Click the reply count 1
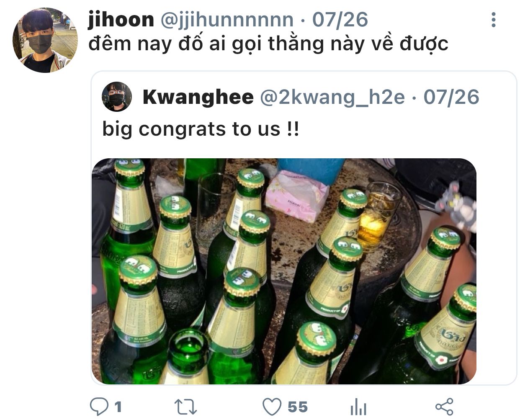Viewport: 520px width, 420px height. 118,407
